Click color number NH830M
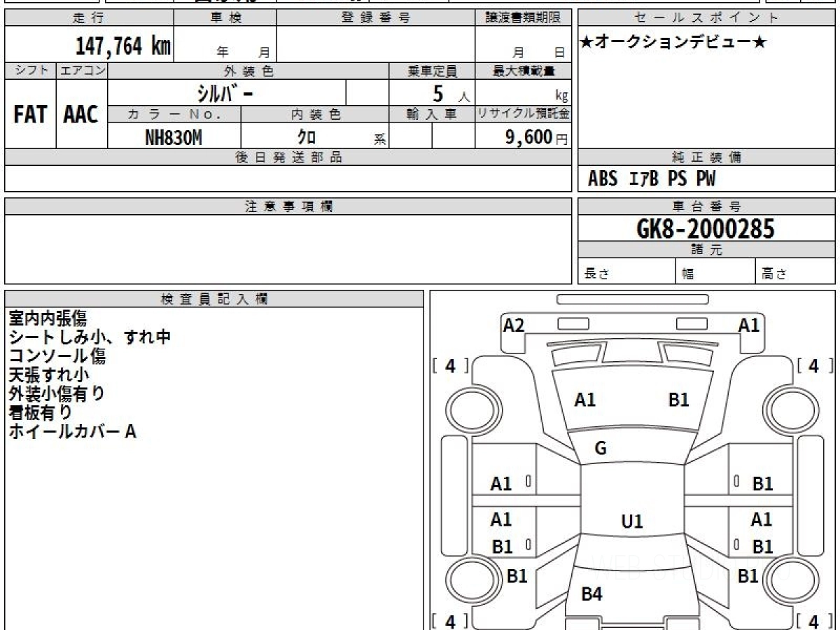 (x=174, y=137)
